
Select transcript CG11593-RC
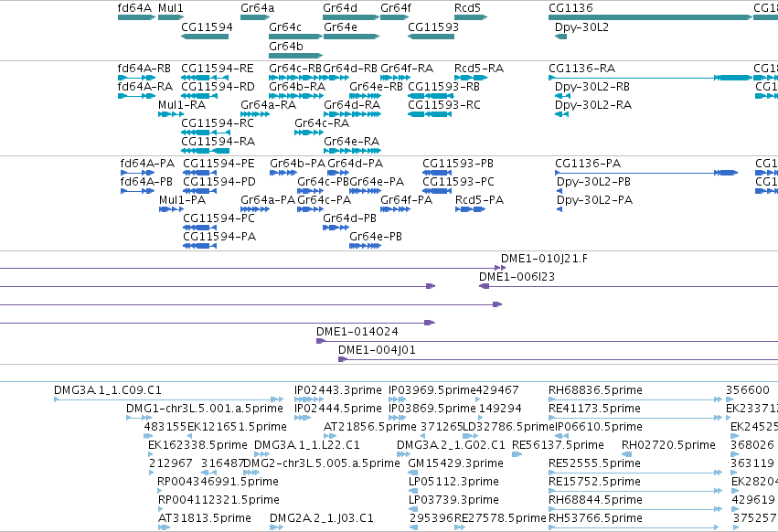(444, 105)
